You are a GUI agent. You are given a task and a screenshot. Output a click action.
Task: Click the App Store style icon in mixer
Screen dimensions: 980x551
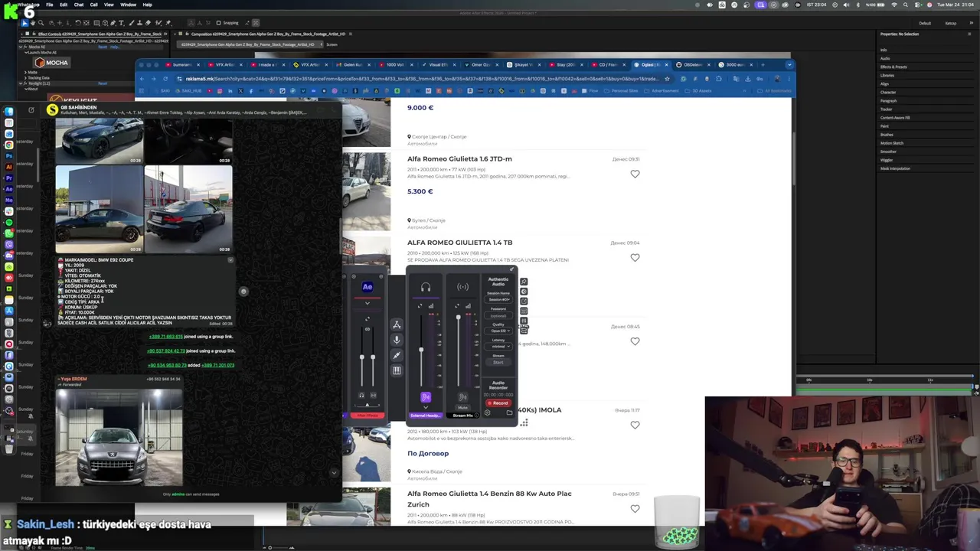(397, 325)
